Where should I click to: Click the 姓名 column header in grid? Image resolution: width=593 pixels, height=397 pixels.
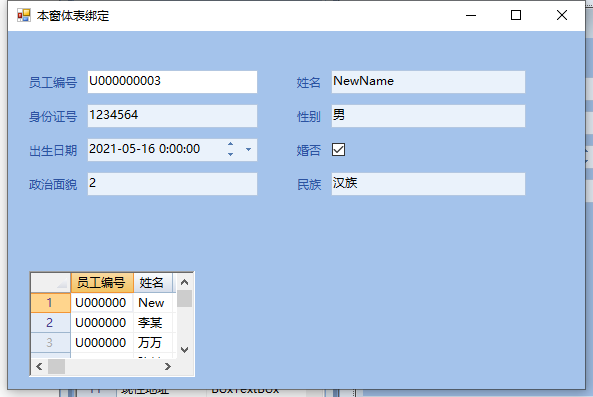click(153, 282)
